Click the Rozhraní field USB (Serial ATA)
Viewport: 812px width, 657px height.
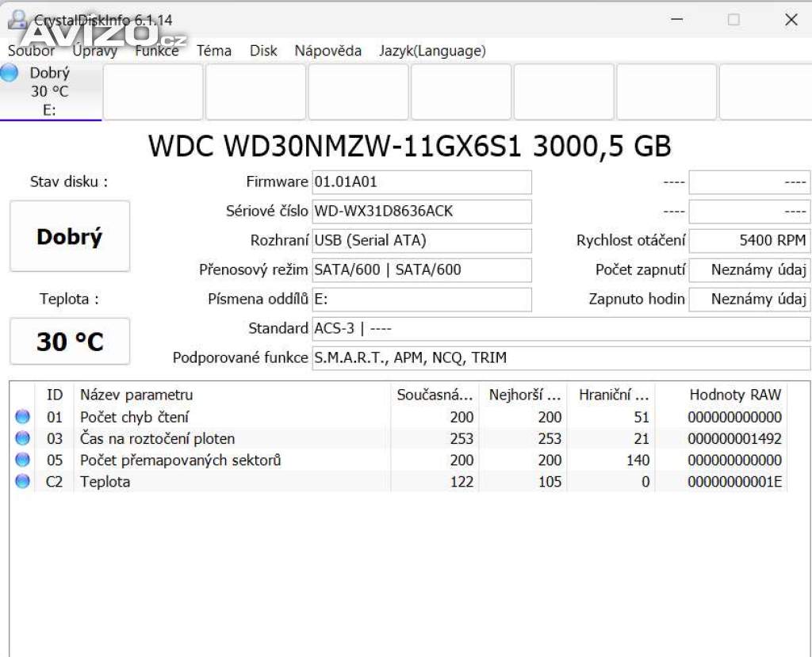(x=422, y=241)
